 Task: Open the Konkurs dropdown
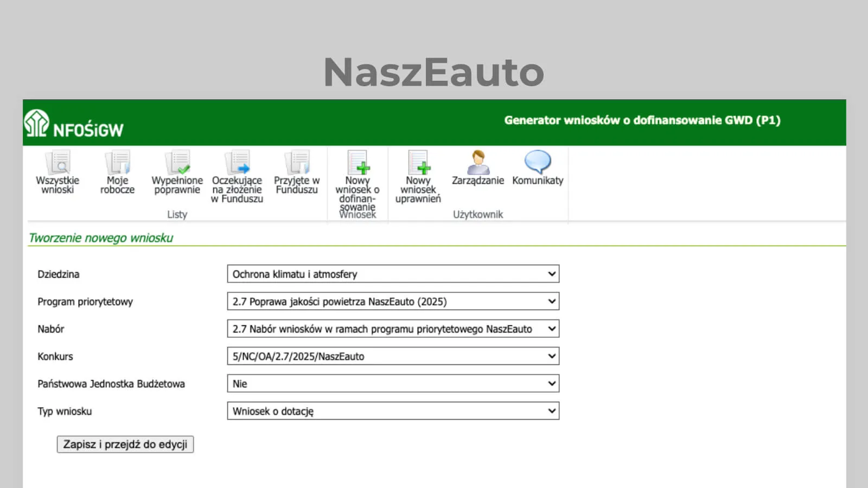(393, 356)
